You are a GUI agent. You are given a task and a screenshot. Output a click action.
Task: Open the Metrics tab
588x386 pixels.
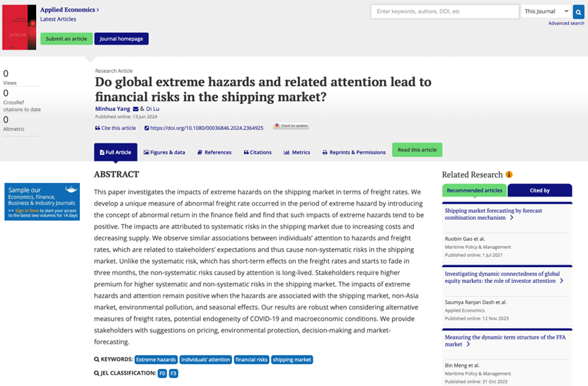(296, 152)
